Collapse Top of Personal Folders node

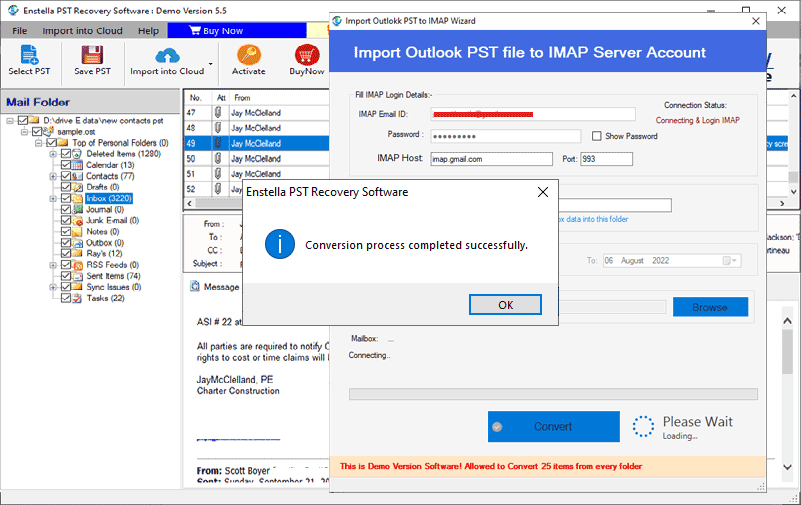click(x=38, y=143)
